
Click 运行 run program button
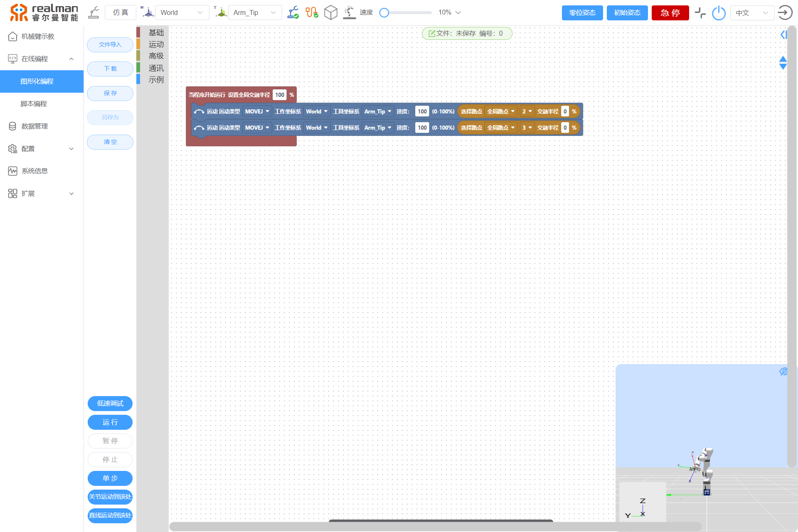point(111,423)
